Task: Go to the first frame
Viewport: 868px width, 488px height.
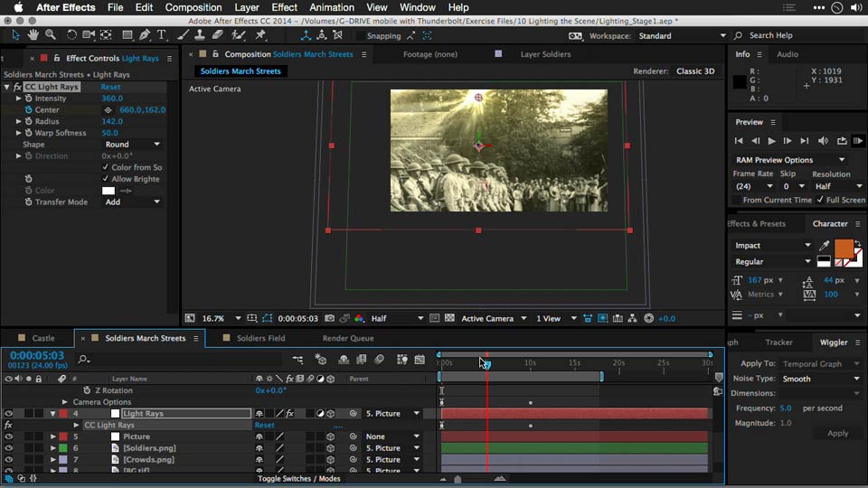Action: pyautogui.click(x=739, y=141)
